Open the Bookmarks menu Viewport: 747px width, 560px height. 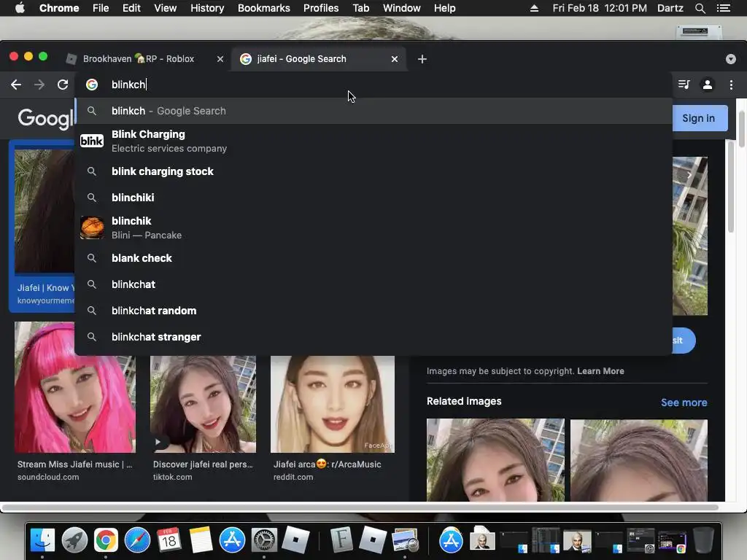(x=264, y=8)
